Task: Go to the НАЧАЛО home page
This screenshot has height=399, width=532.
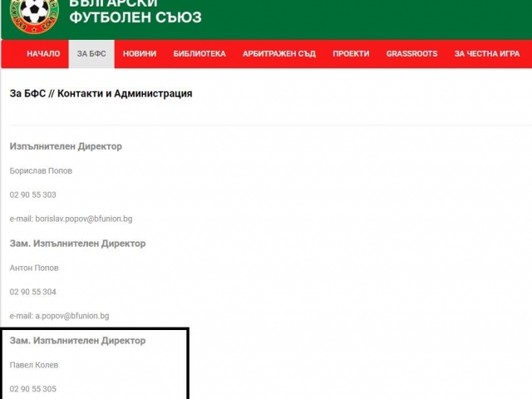Action: [43, 53]
